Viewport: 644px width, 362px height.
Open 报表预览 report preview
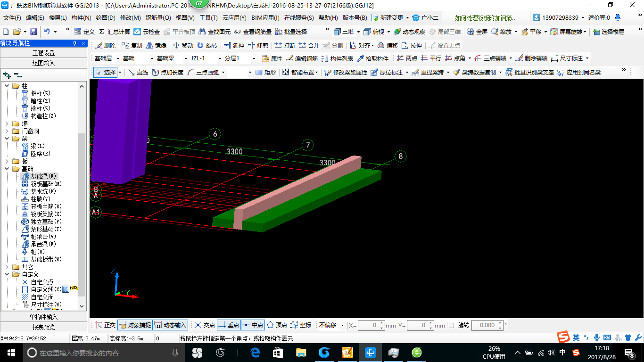pyautogui.click(x=43, y=327)
